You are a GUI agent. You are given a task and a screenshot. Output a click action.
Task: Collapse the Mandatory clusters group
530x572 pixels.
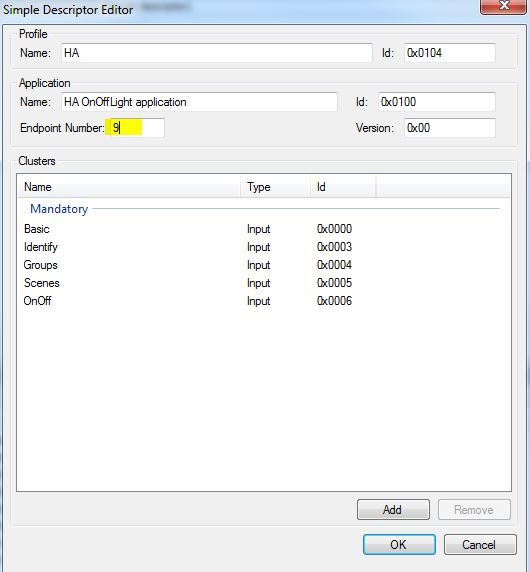coord(59,209)
